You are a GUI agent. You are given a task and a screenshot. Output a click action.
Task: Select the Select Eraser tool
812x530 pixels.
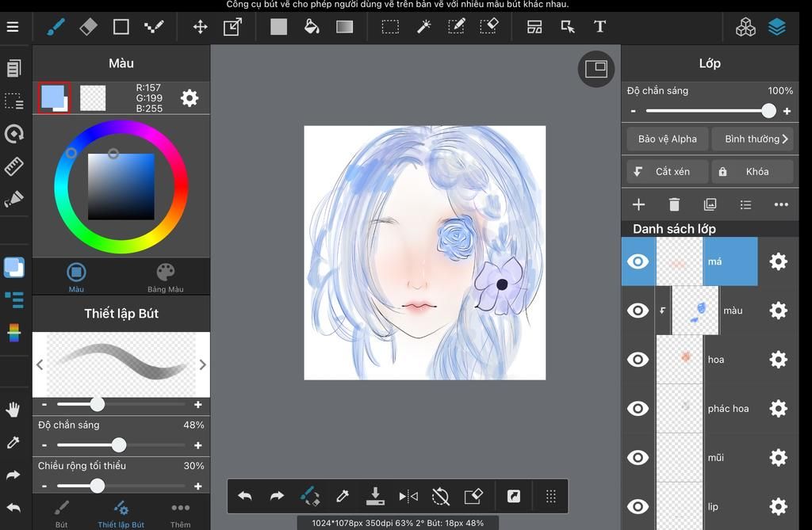tap(488, 27)
